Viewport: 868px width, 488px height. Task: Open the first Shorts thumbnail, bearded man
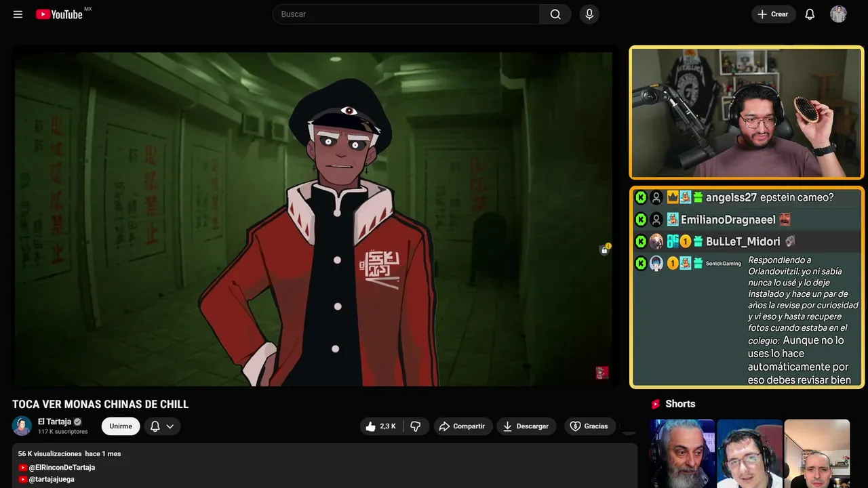click(x=682, y=453)
